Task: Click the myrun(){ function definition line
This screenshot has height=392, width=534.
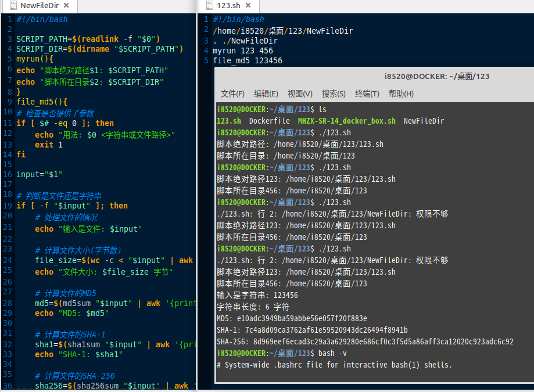Action: pos(35,59)
